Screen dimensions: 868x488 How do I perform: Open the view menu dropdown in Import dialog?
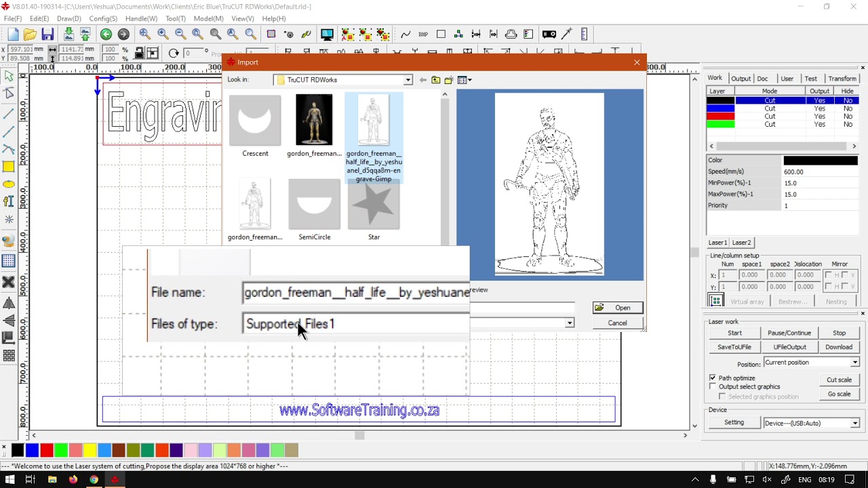coord(465,80)
